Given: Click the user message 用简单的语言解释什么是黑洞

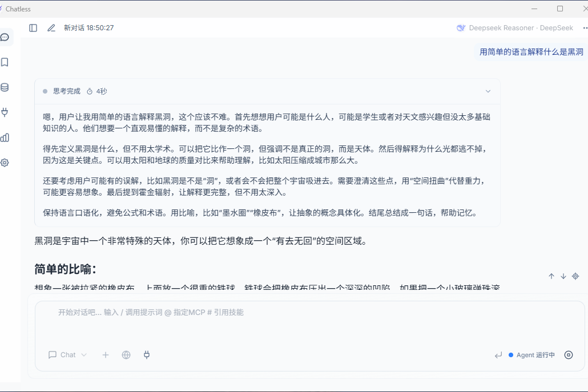Looking at the screenshot, I should (531, 52).
